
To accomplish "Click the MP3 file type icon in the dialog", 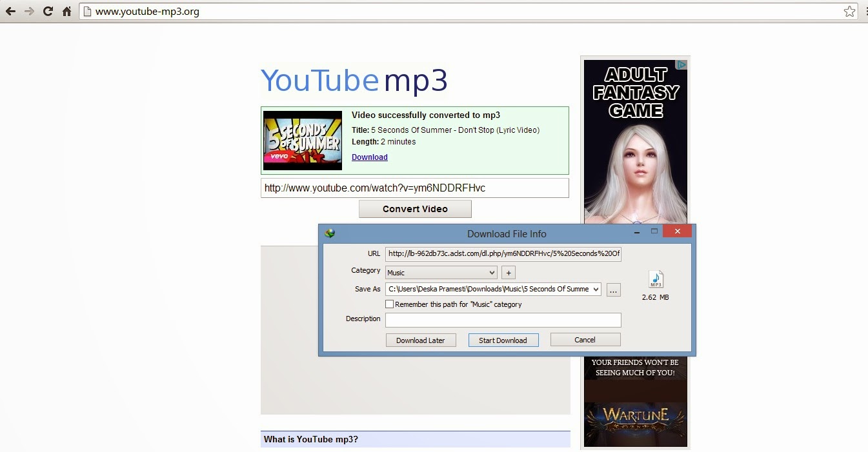I will point(656,280).
